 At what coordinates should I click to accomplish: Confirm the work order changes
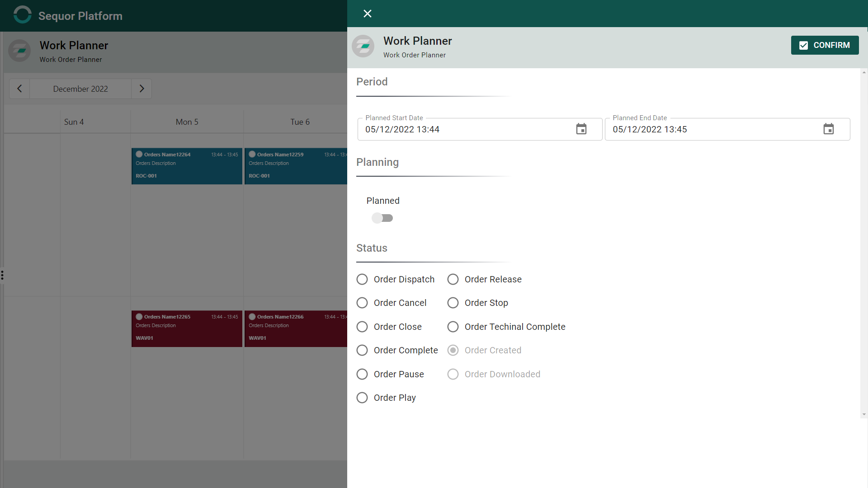(825, 45)
